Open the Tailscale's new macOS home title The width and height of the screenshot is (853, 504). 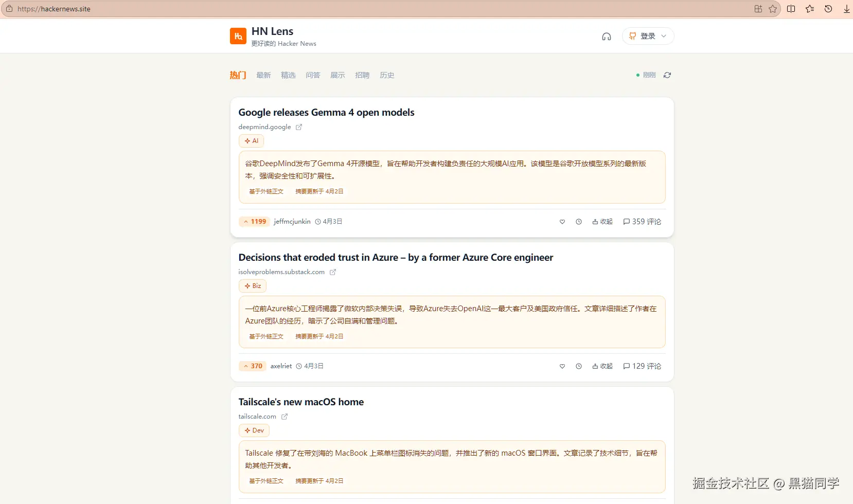click(301, 402)
